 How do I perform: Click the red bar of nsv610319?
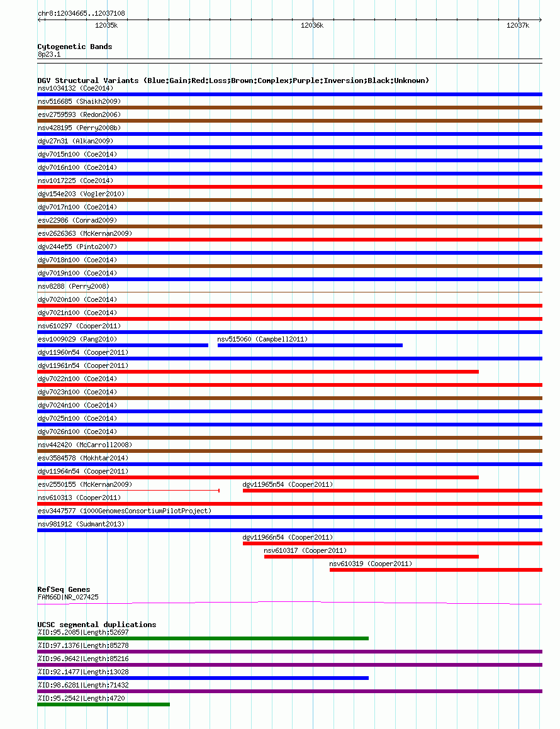point(436,570)
